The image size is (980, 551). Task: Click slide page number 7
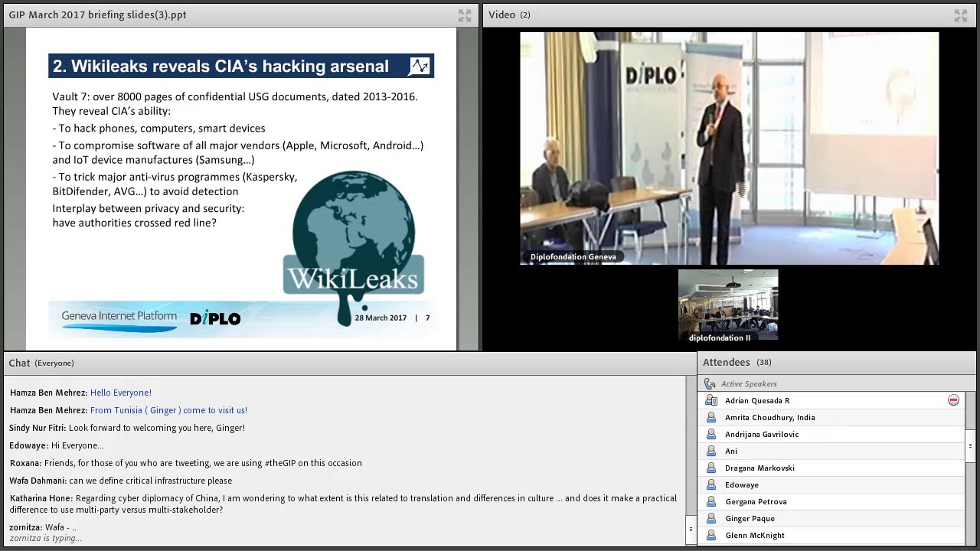(427, 318)
